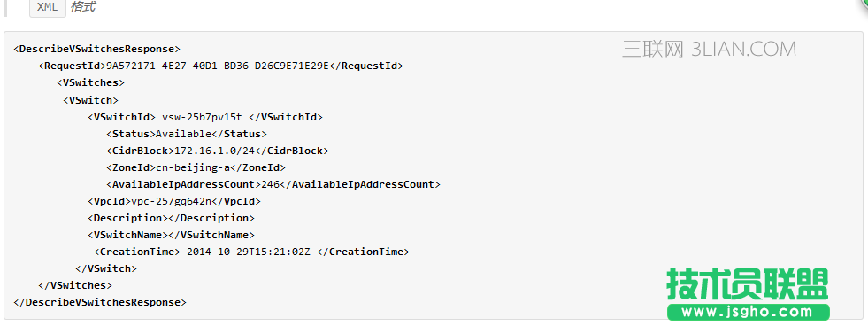Click the AvailableIpAddressCount value 246

coord(270,184)
